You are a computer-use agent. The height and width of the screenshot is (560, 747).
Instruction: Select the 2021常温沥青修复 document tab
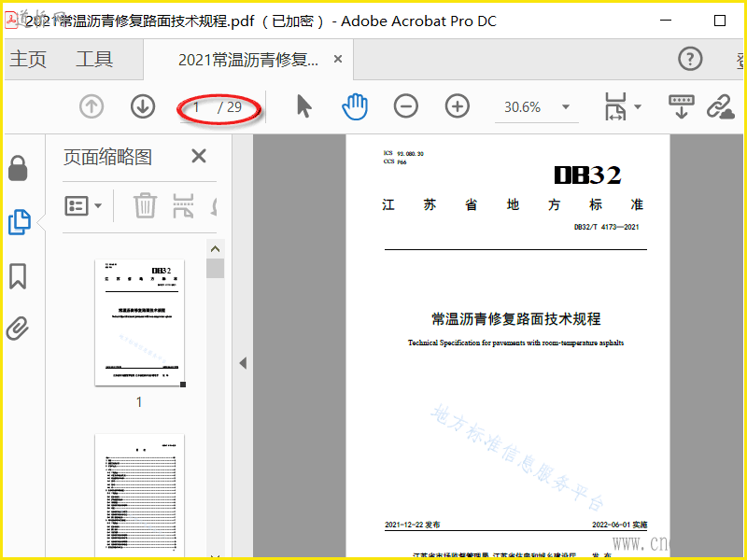[x=248, y=60]
